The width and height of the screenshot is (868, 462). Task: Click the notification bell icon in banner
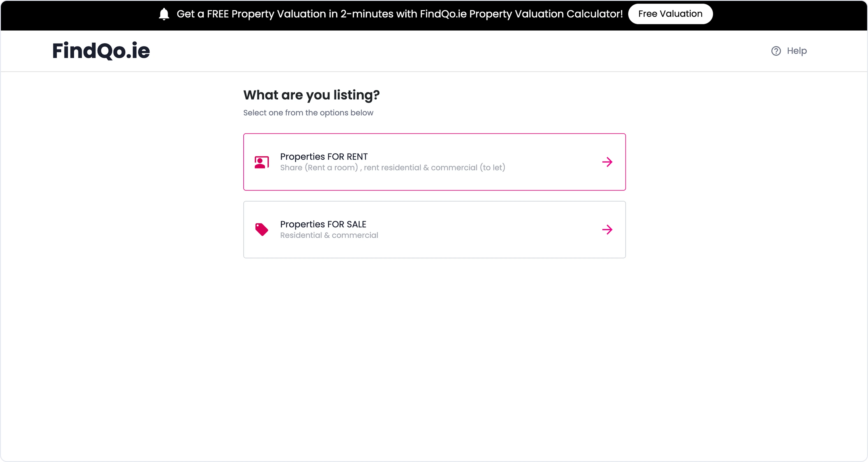pyautogui.click(x=164, y=14)
